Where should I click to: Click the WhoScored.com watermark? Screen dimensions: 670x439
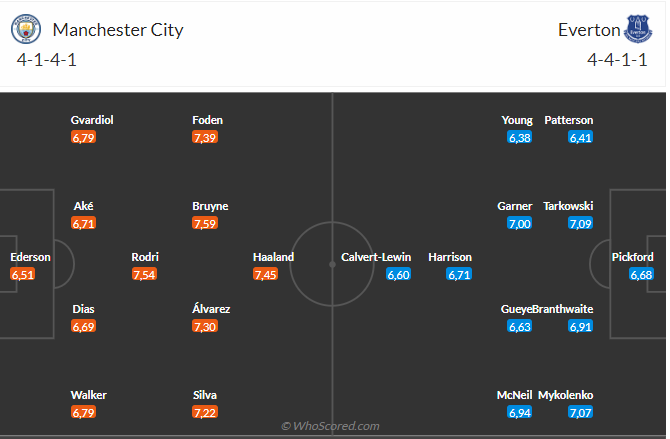click(330, 426)
